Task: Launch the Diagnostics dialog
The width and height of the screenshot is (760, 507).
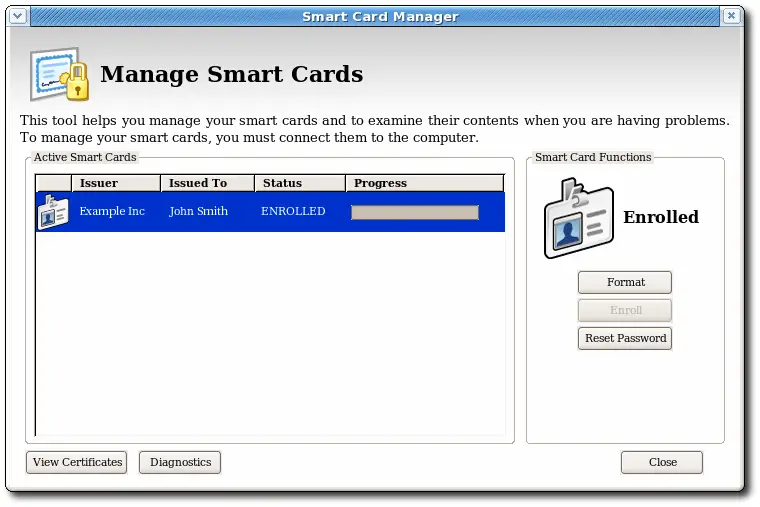Action: coord(180,462)
